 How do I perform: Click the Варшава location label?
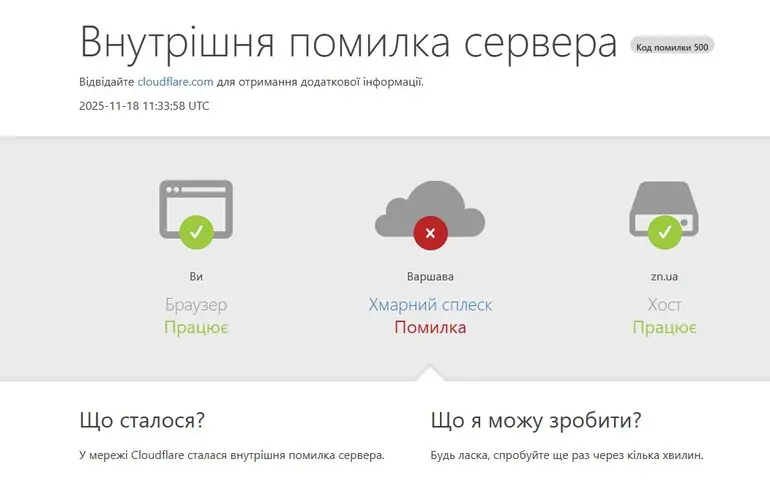(430, 276)
